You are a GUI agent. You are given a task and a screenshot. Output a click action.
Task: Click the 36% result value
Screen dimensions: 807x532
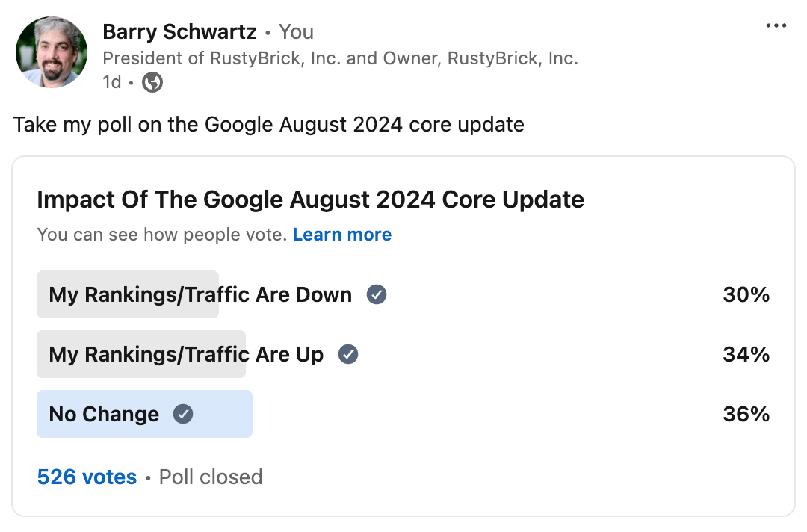coord(746,414)
